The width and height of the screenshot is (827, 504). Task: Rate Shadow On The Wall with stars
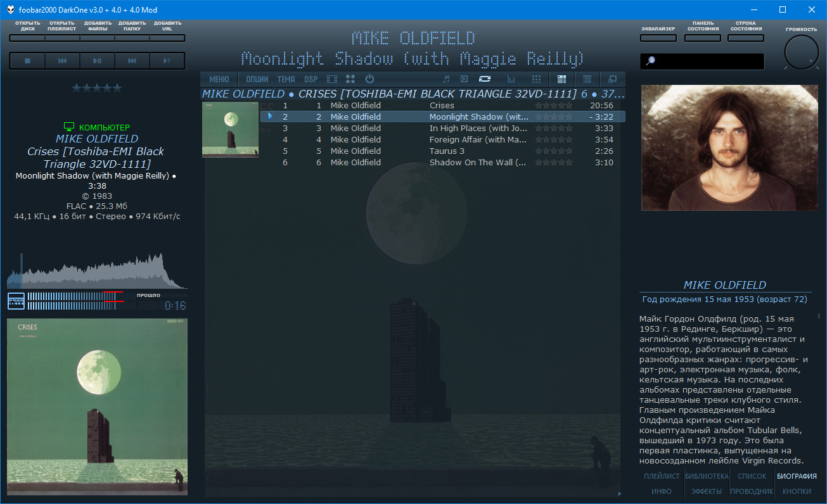click(554, 162)
